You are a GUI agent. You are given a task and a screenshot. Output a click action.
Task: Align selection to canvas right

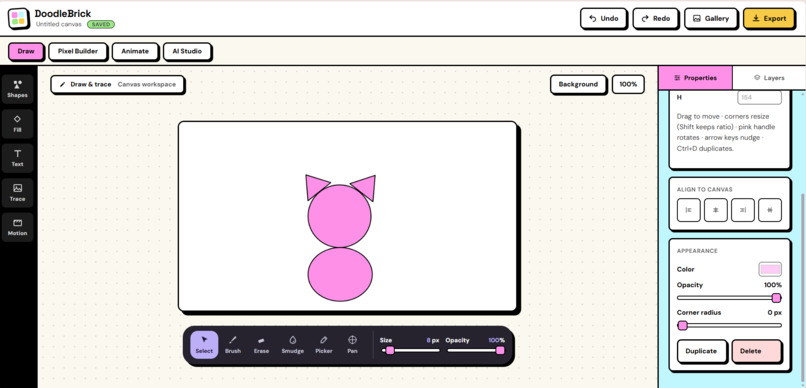(743, 210)
